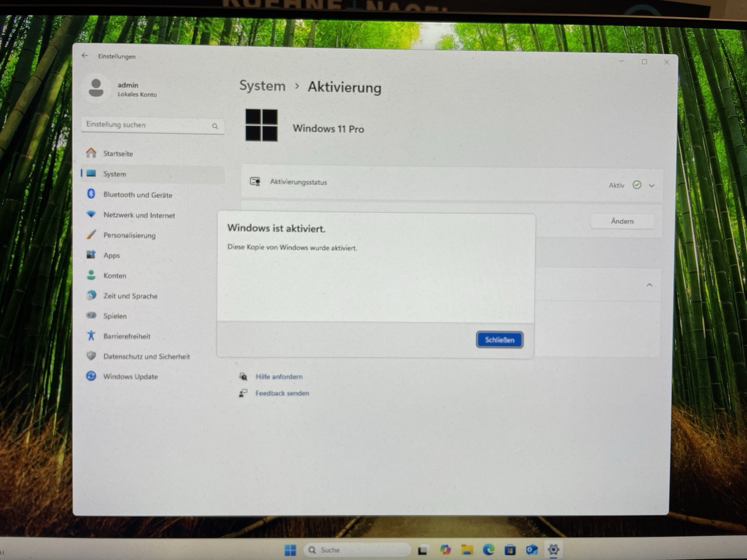Open the admin user profile picture
The width and height of the screenshot is (747, 560).
96,88
